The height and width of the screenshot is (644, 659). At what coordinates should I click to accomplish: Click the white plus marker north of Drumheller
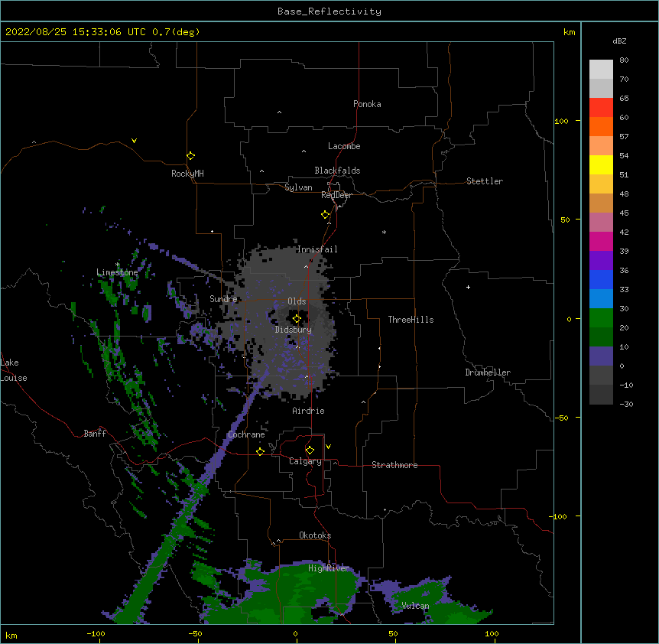coord(468,287)
